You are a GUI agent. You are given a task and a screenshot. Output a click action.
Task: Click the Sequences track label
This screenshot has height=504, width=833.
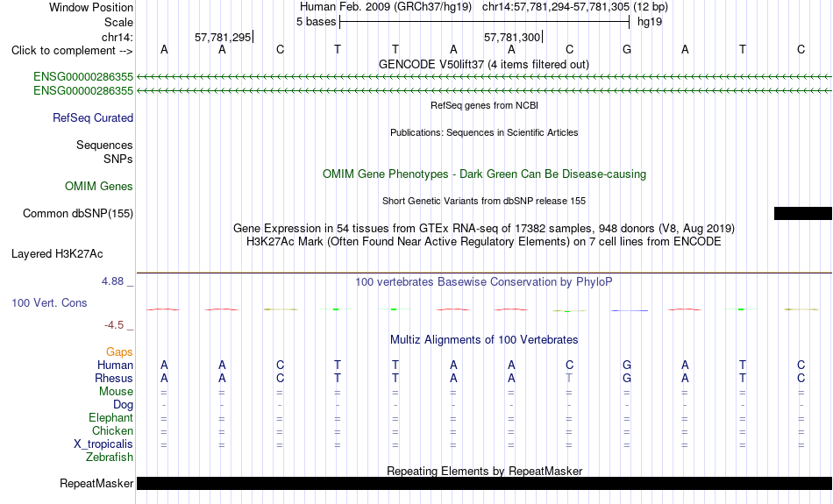[x=104, y=145]
